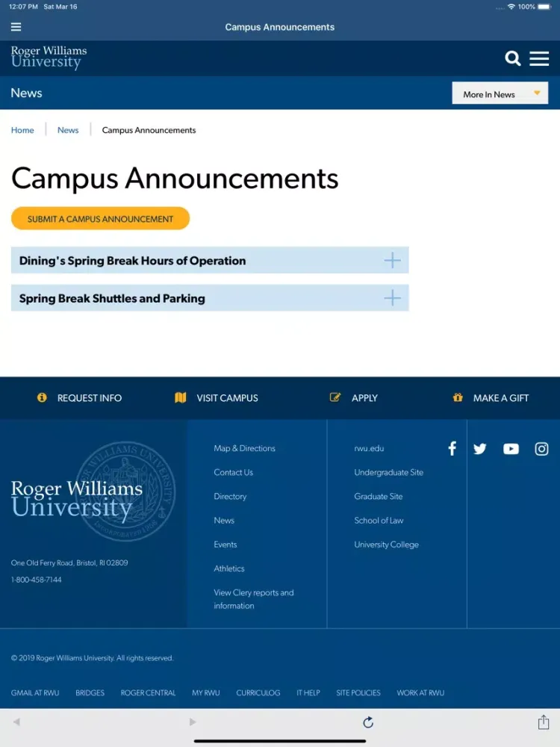This screenshot has height=747, width=560.
Task: Open VISIT CAMPUS link
Action: coord(227,398)
